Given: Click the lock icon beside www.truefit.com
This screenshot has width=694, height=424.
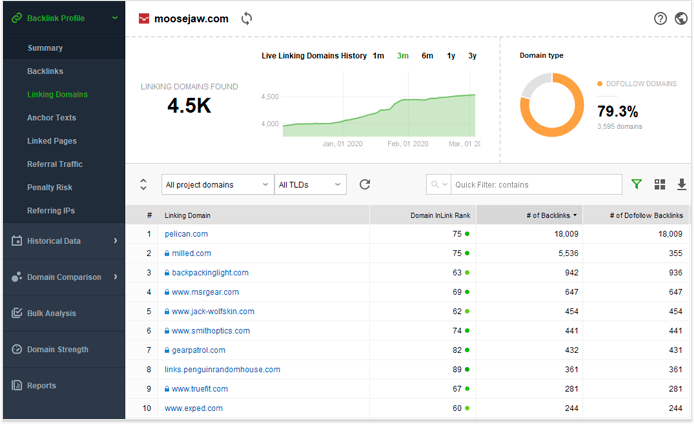Looking at the screenshot, I should click(167, 389).
